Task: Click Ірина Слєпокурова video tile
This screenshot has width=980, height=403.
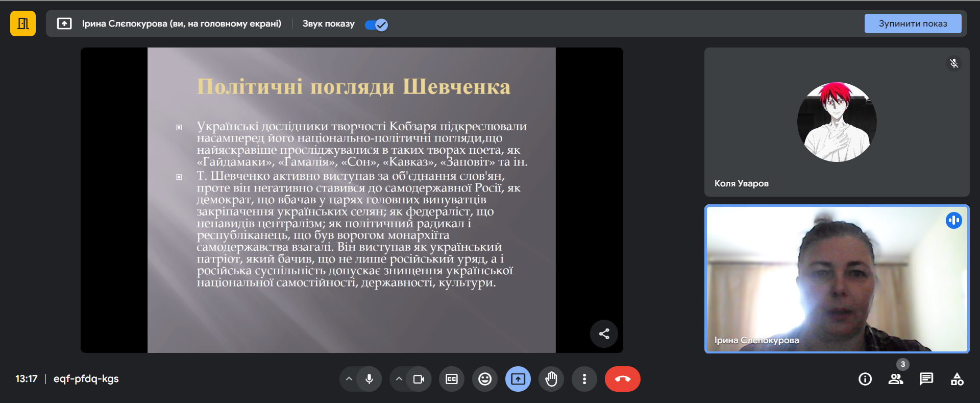Action: pos(837,279)
